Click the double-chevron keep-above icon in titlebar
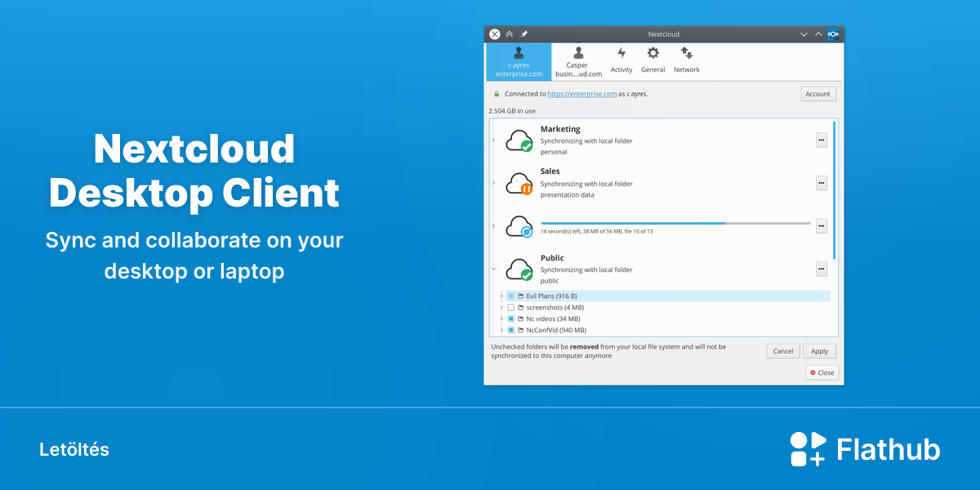The height and width of the screenshot is (490, 980). pos(510,34)
